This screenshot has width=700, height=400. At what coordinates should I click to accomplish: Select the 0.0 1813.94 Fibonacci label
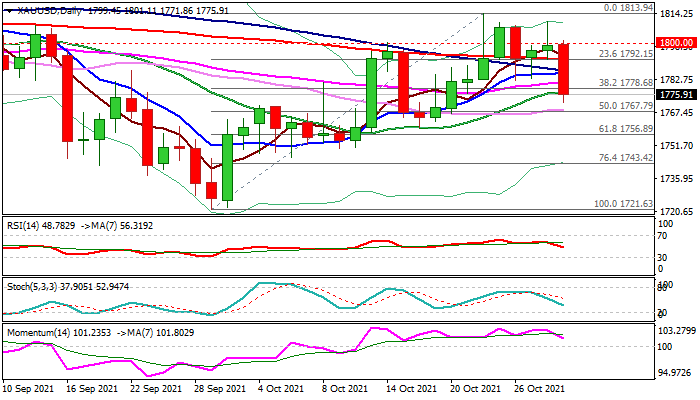click(x=628, y=8)
